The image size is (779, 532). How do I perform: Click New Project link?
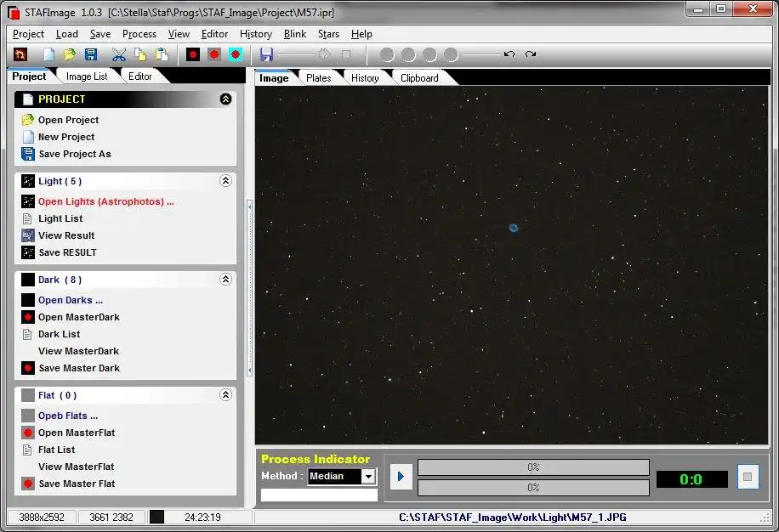(66, 137)
